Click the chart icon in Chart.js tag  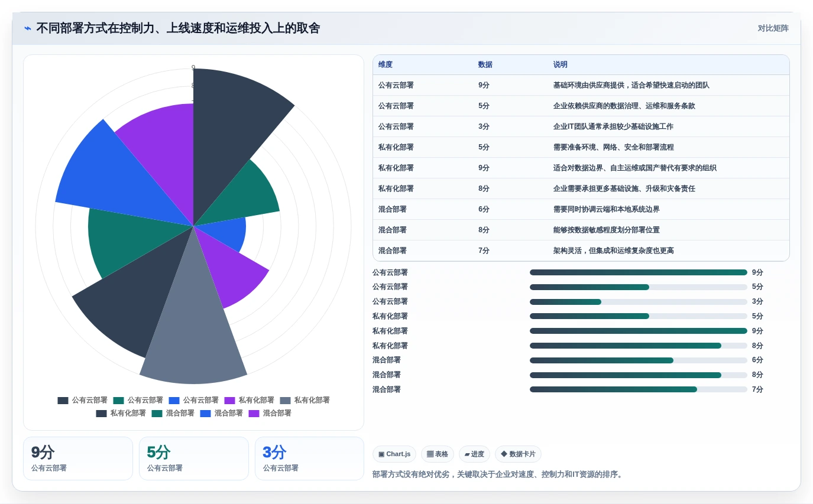coord(381,454)
